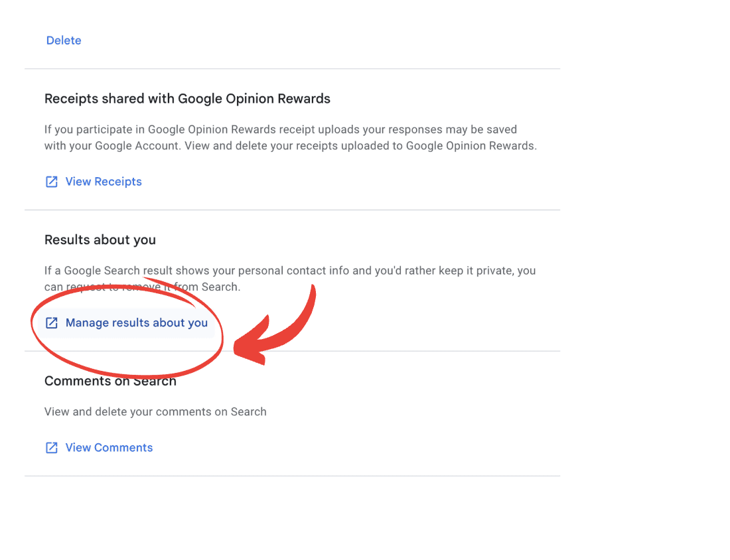This screenshot has width=730, height=560.
Task: Click the text about removing personal contact info
Action: pyautogui.click(x=290, y=279)
